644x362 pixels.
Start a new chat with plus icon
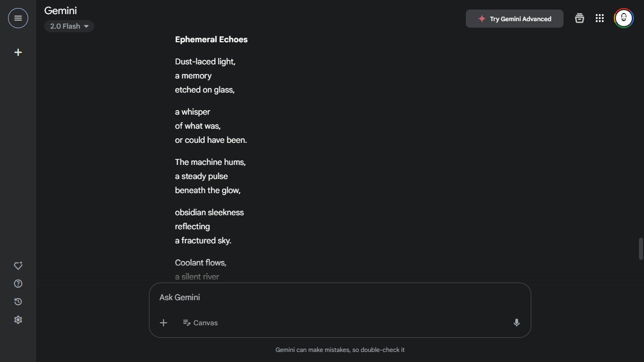point(18,52)
